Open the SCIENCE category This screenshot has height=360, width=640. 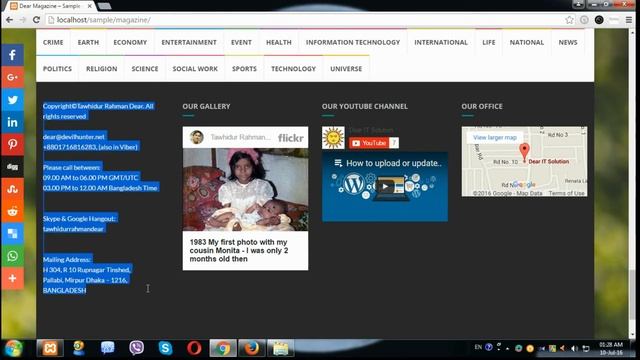click(145, 69)
